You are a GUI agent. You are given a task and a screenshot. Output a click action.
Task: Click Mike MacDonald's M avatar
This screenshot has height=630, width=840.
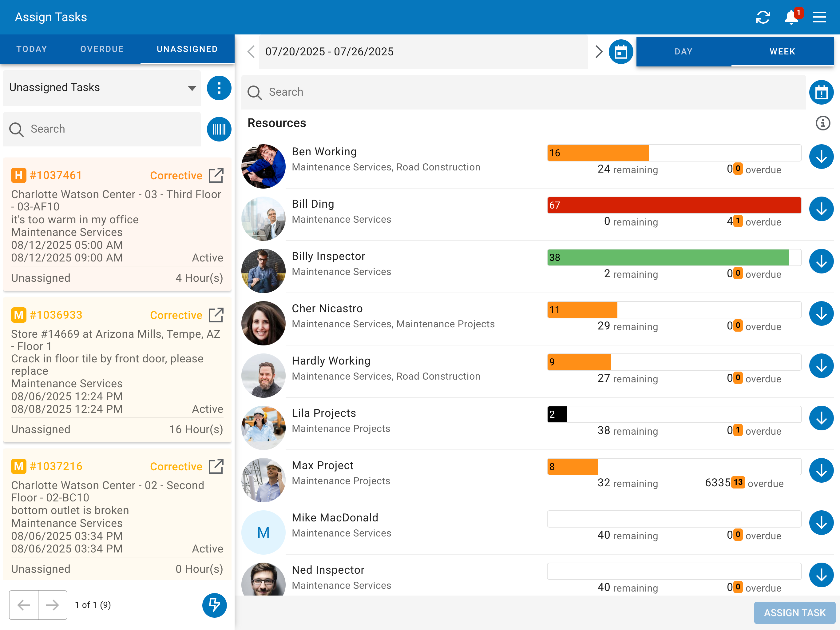[263, 532]
